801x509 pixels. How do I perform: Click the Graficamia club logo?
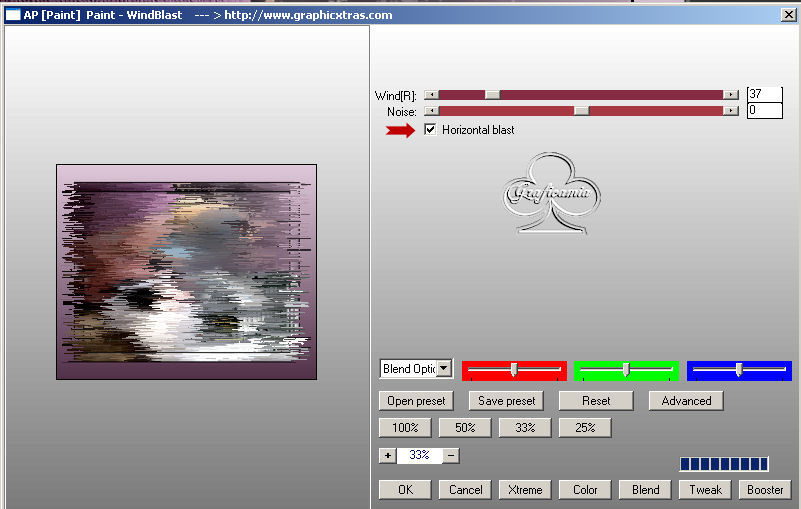point(551,193)
